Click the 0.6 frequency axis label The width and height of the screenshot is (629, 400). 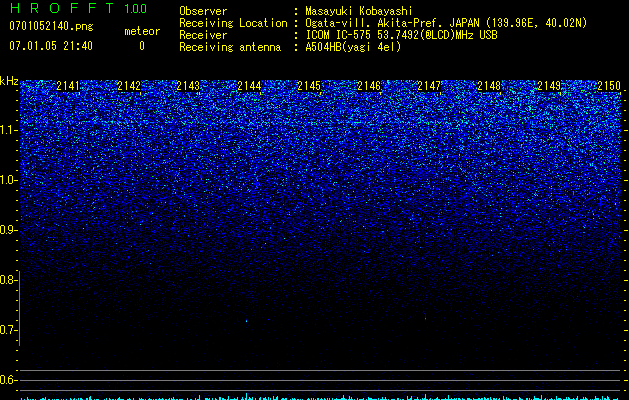click(8, 380)
